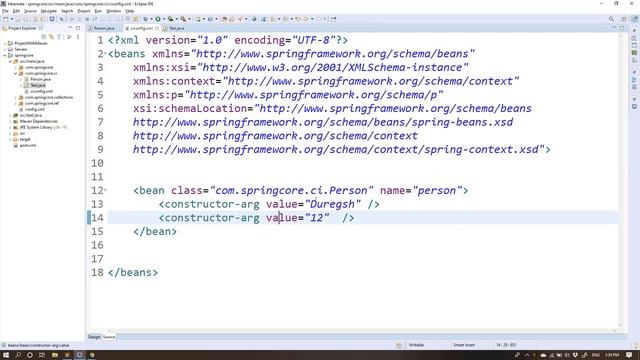Maximize the Project Explorer panel
The width and height of the screenshot is (640, 360).
[x=78, y=28]
